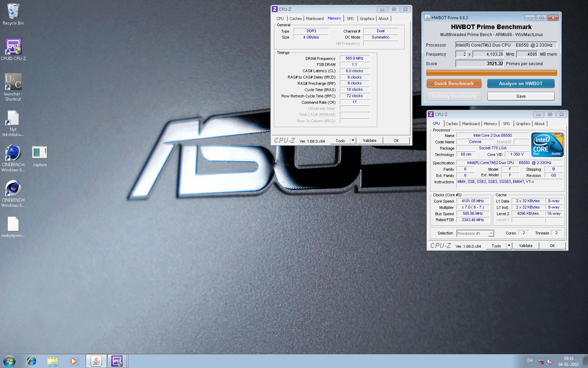Open Windows Media Player from taskbar
The width and height of the screenshot is (588, 368).
[x=74, y=361]
